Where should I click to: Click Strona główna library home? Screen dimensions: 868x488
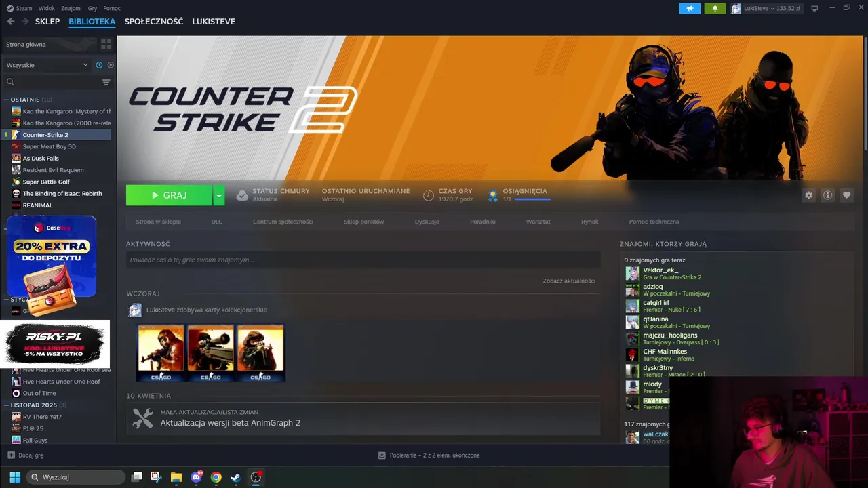pos(26,44)
